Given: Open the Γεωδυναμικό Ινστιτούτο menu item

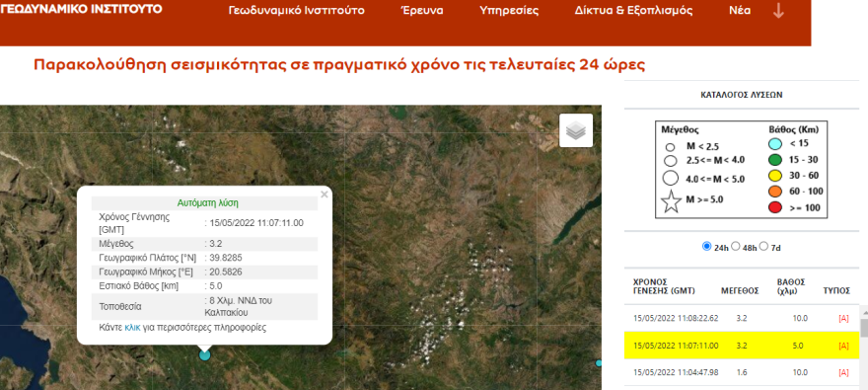Looking at the screenshot, I should 296,11.
